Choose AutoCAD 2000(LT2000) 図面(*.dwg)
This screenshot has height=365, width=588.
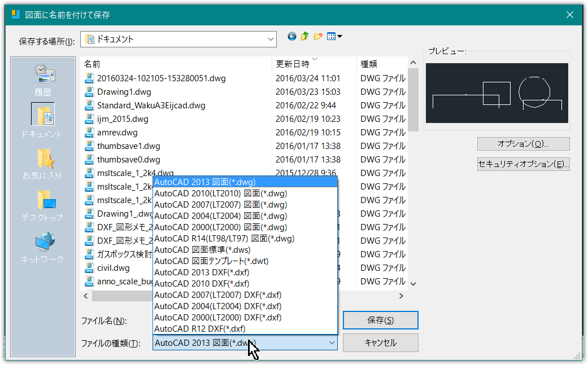pyautogui.click(x=245, y=227)
